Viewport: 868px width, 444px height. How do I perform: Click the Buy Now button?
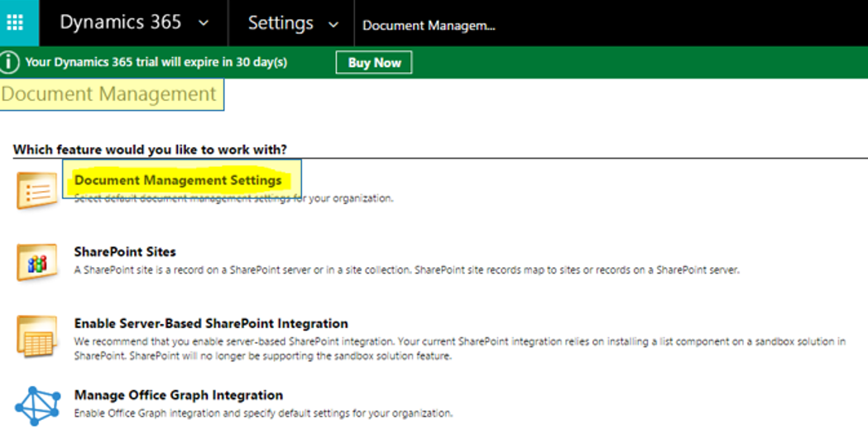coord(374,63)
